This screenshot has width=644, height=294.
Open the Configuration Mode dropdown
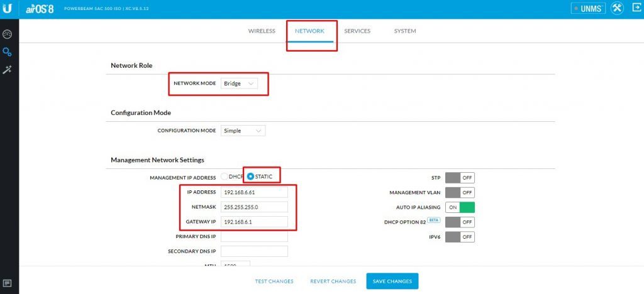coord(243,131)
